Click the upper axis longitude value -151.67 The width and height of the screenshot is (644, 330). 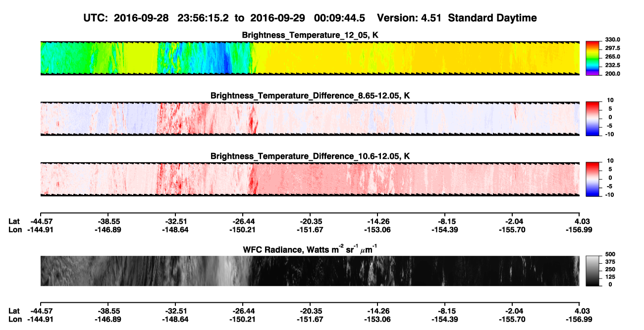coord(310,230)
